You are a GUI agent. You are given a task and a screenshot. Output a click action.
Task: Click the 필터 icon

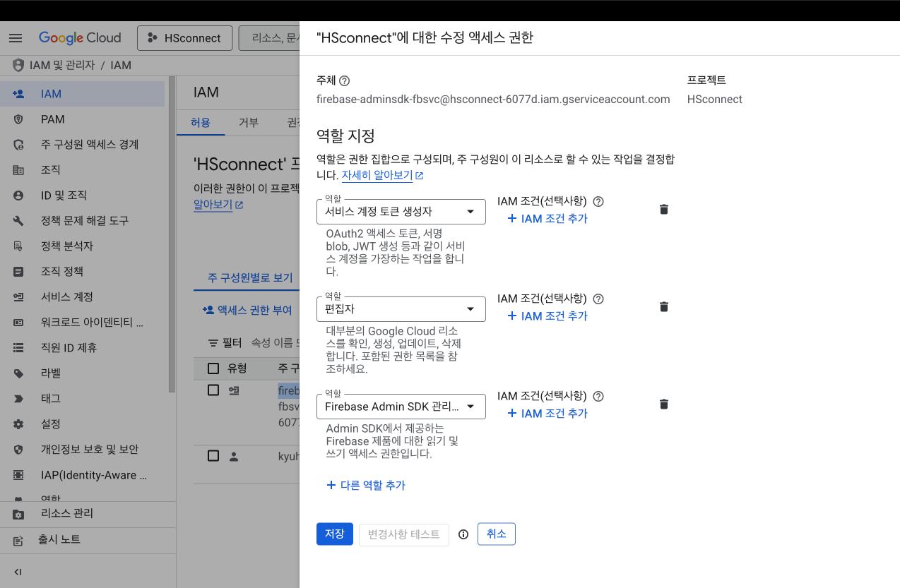click(213, 342)
